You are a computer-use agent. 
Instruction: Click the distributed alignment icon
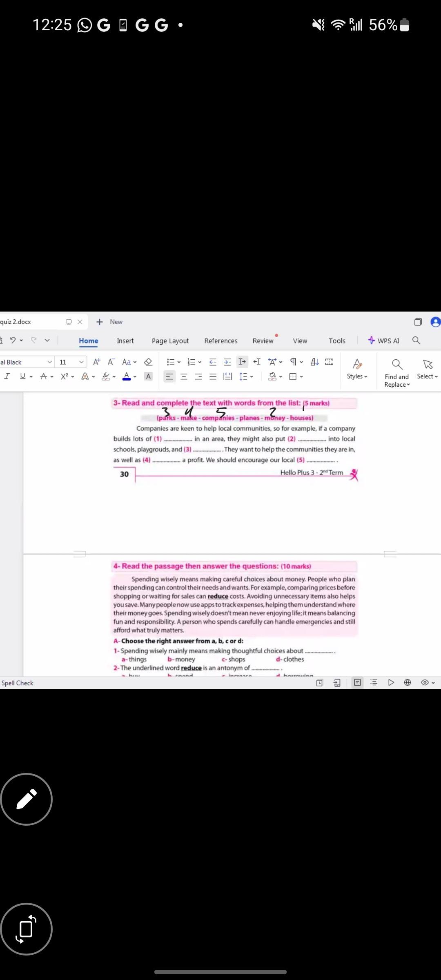point(227,376)
